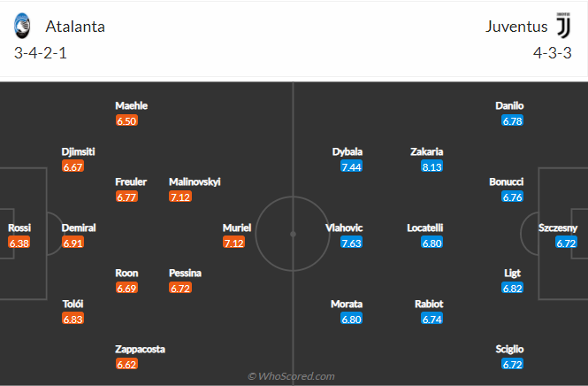This screenshot has height=386, width=588.
Task: Select player name Pessina
Action: tap(187, 273)
